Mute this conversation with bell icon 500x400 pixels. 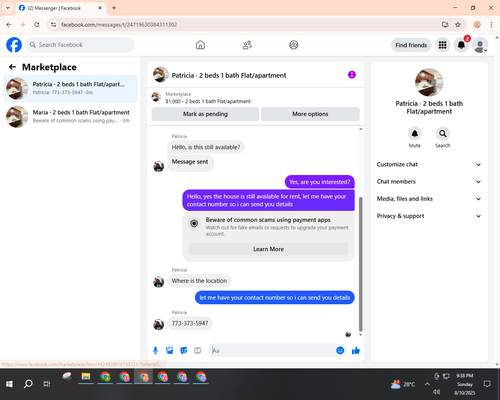pos(415,134)
